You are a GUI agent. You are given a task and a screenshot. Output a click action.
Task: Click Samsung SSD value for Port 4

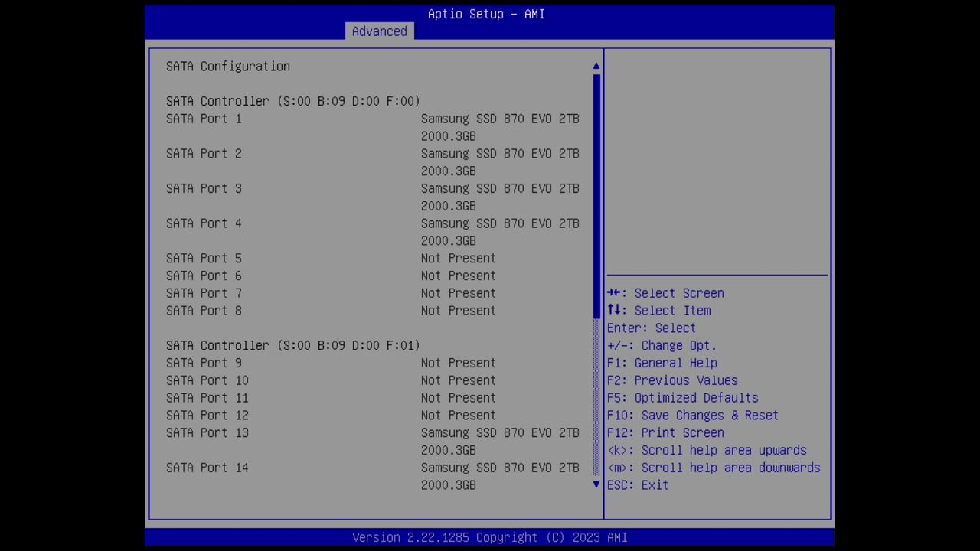point(500,223)
